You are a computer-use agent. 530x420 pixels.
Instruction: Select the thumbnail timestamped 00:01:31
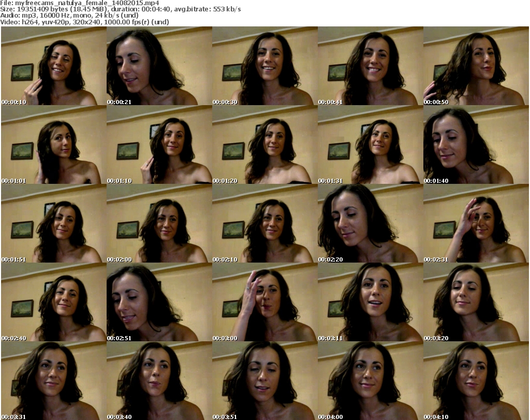371,144
